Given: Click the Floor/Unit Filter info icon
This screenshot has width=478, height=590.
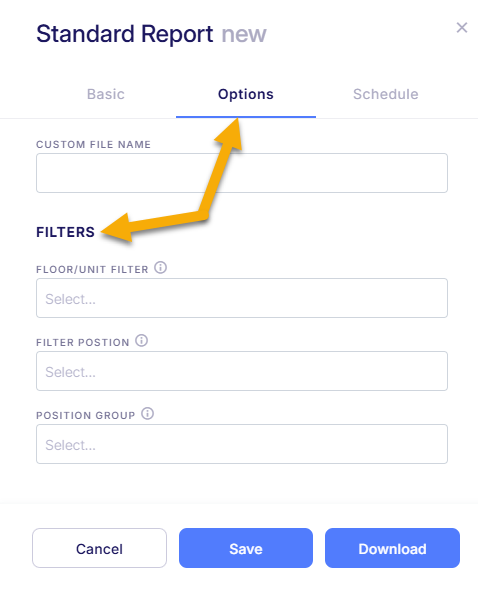Looking at the screenshot, I should pyautogui.click(x=160, y=268).
